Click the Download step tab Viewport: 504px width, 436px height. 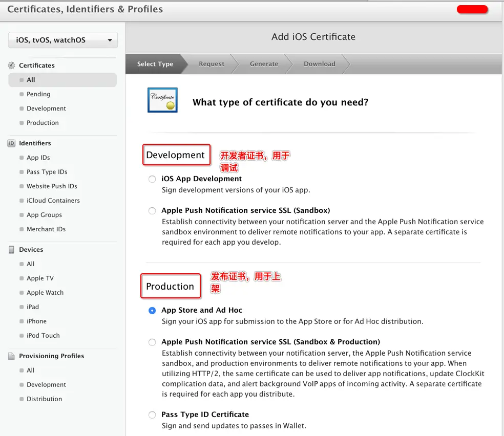(x=320, y=64)
